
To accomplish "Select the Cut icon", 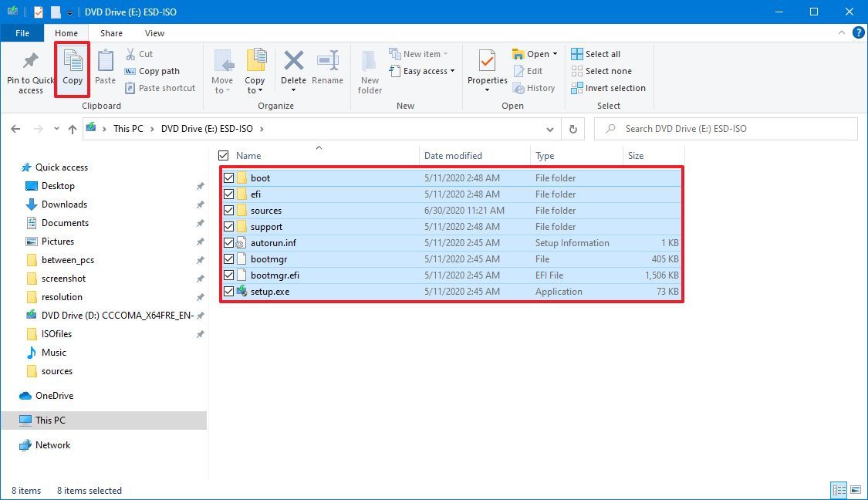I will tap(133, 53).
